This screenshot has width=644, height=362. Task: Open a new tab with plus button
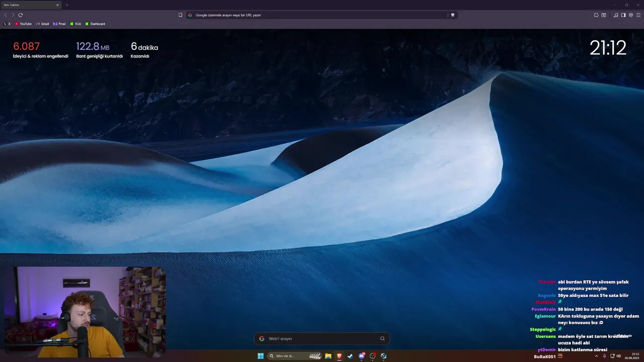click(x=66, y=5)
